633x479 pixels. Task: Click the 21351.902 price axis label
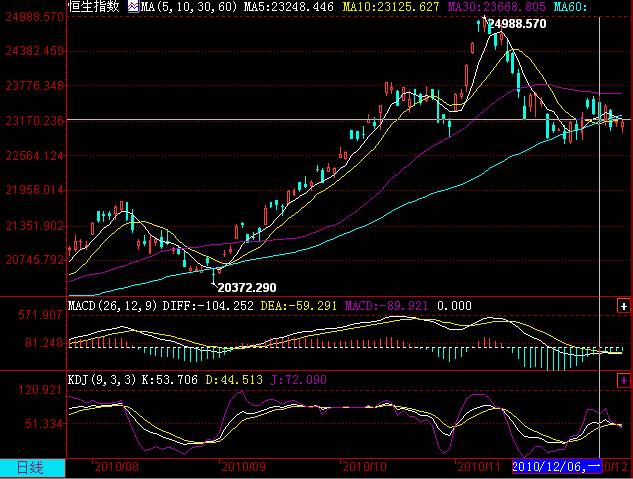click(x=35, y=226)
